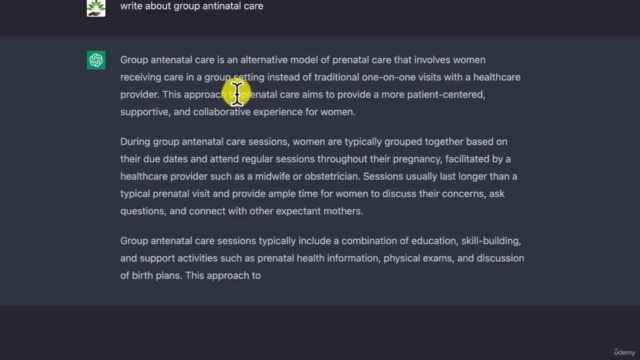
Task: Click the prompt text "write about group antinatal care"
Action: 191,6
